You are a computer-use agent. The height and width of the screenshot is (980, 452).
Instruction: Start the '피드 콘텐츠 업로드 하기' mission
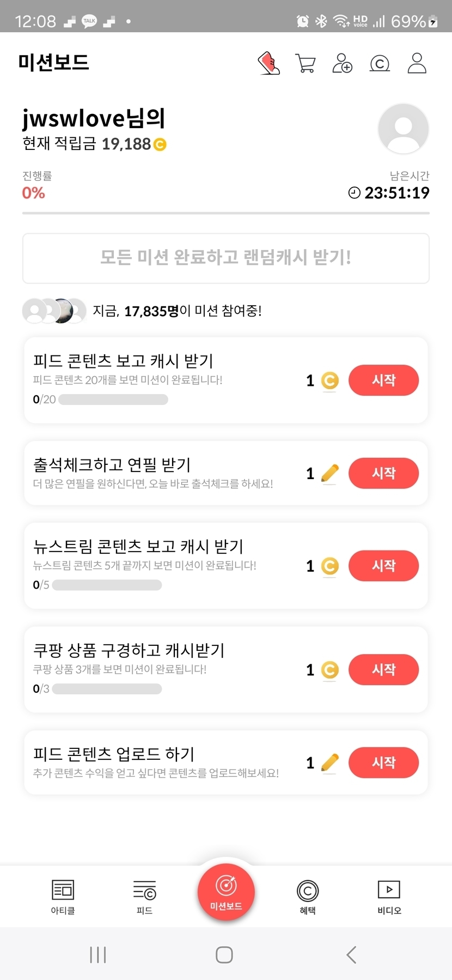click(383, 763)
